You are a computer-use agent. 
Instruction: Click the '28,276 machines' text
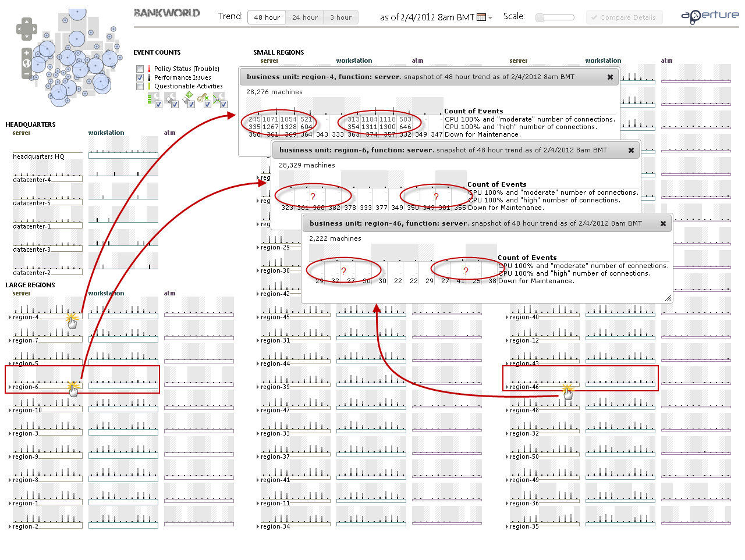(274, 92)
